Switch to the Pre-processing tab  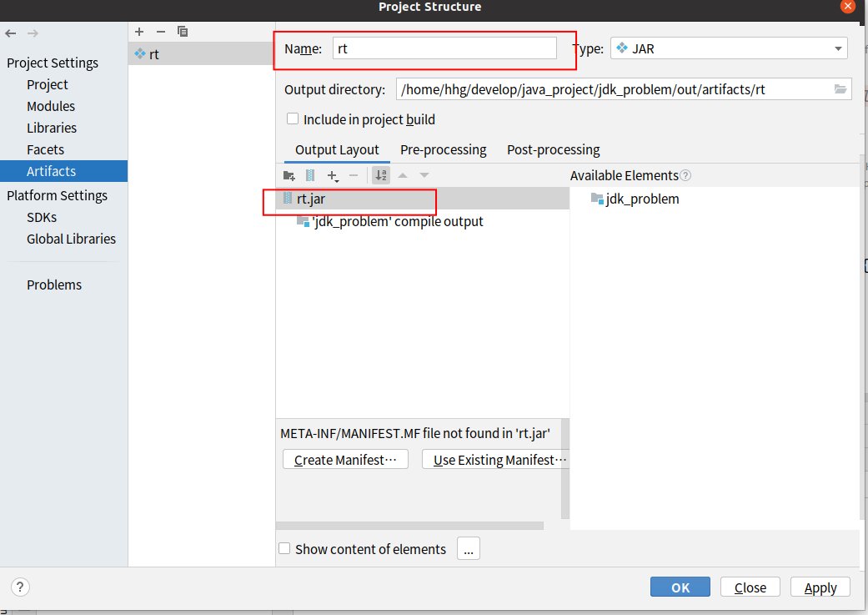[x=443, y=149]
